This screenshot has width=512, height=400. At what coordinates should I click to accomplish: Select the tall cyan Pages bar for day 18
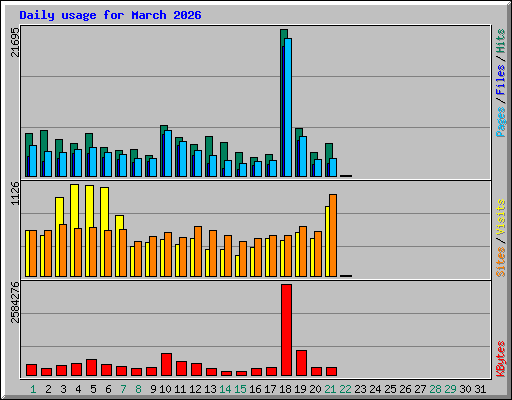pyautogui.click(x=288, y=107)
